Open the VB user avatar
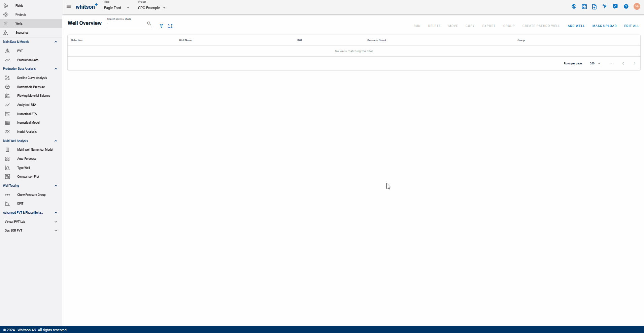The width and height of the screenshot is (644, 333). point(637,6)
